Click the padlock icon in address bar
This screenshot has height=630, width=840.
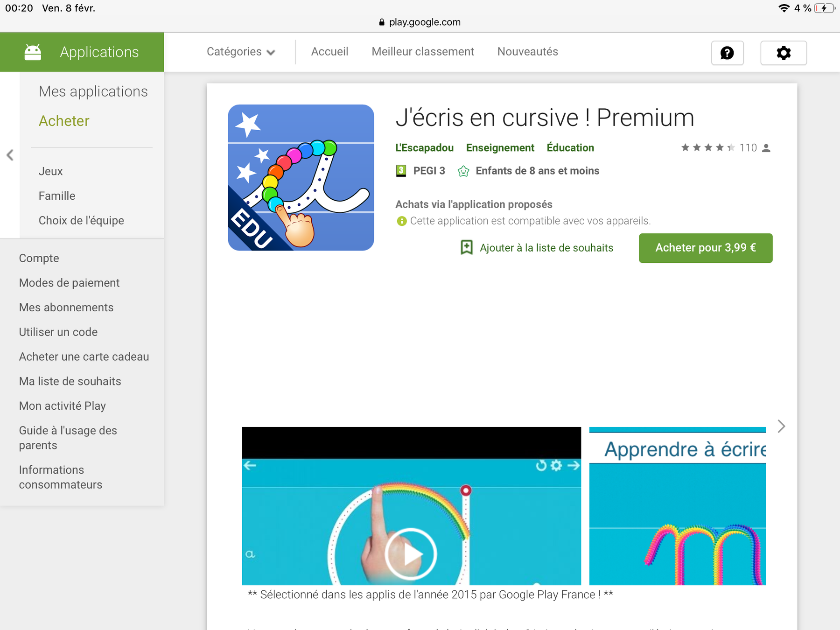[x=382, y=22]
